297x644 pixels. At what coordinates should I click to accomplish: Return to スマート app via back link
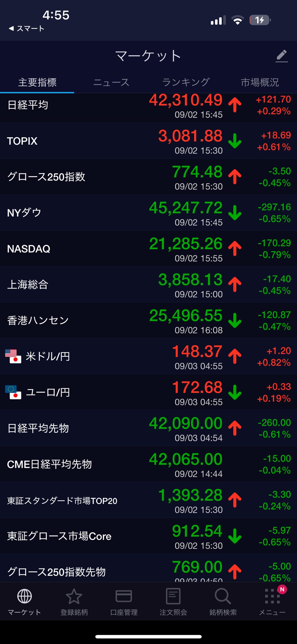point(26,29)
